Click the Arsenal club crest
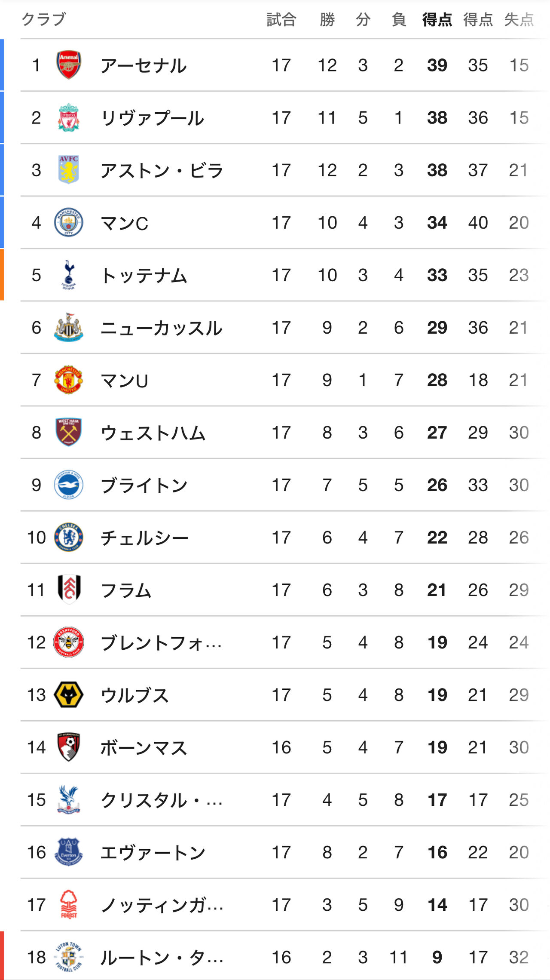 click(x=69, y=65)
